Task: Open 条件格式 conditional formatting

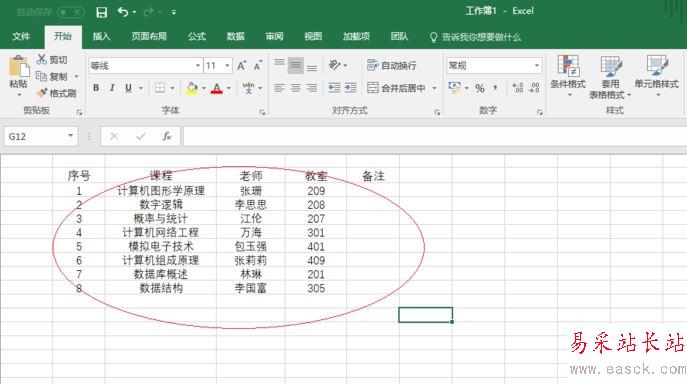Action: click(x=568, y=75)
